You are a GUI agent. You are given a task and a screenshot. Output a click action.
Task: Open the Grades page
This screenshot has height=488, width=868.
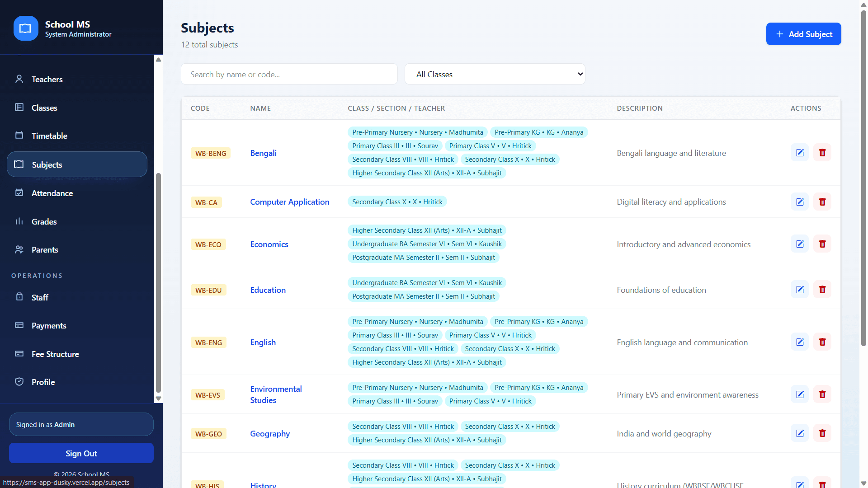[77, 221]
